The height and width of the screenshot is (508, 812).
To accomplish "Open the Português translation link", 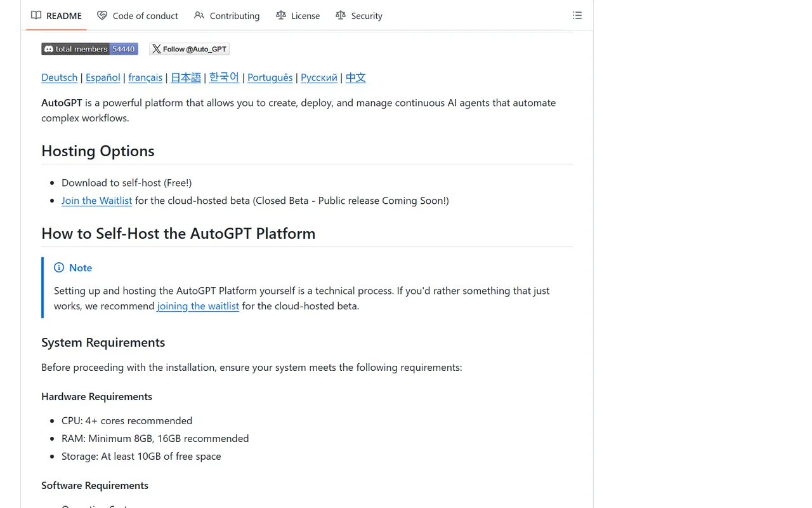I will coord(270,77).
